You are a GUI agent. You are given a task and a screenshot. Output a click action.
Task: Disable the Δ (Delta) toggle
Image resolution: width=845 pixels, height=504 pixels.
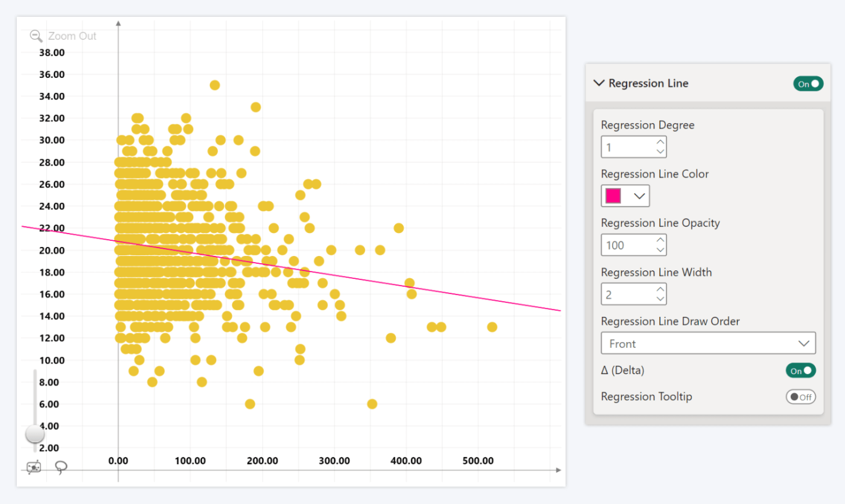800,370
